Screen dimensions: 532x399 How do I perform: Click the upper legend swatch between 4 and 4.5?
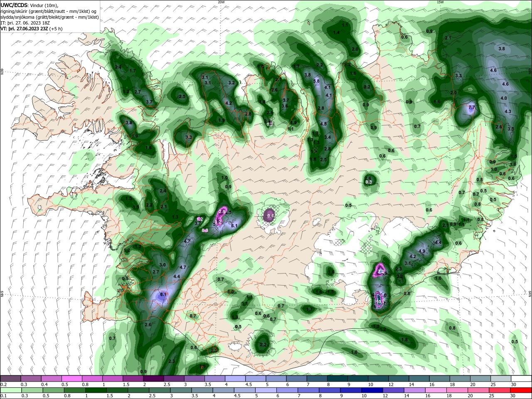pyautogui.click(x=235, y=379)
